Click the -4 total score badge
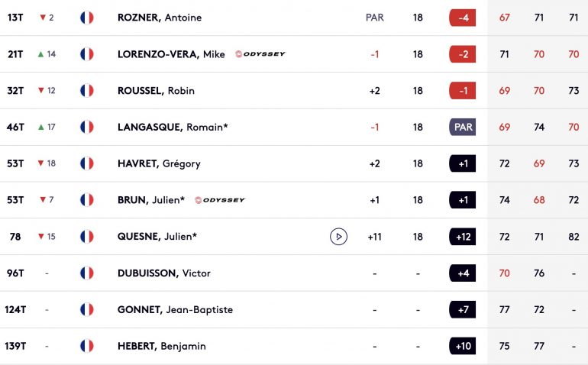 click(x=462, y=18)
